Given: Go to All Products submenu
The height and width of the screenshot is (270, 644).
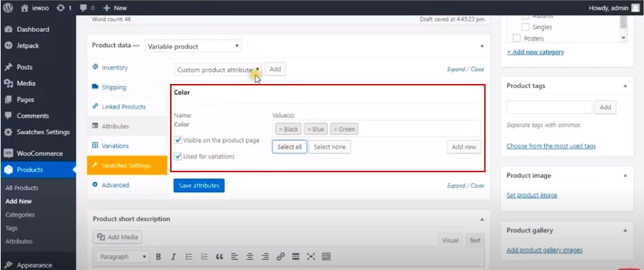Looking at the screenshot, I should click(x=22, y=188).
